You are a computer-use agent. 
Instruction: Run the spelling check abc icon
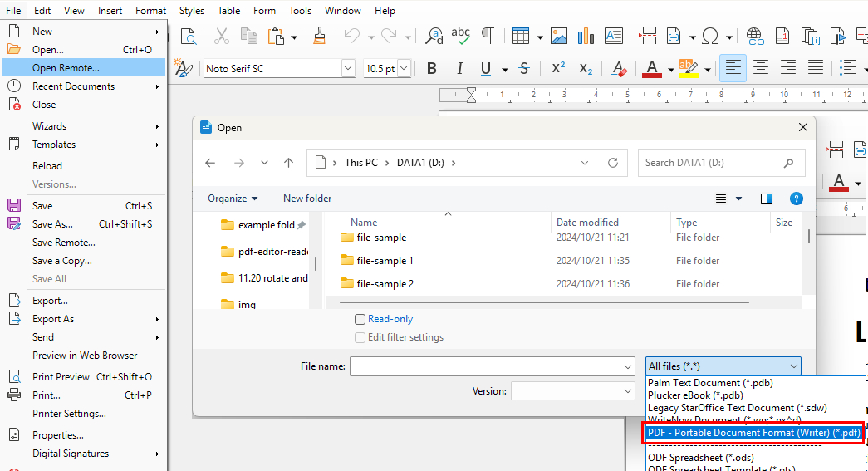point(460,37)
